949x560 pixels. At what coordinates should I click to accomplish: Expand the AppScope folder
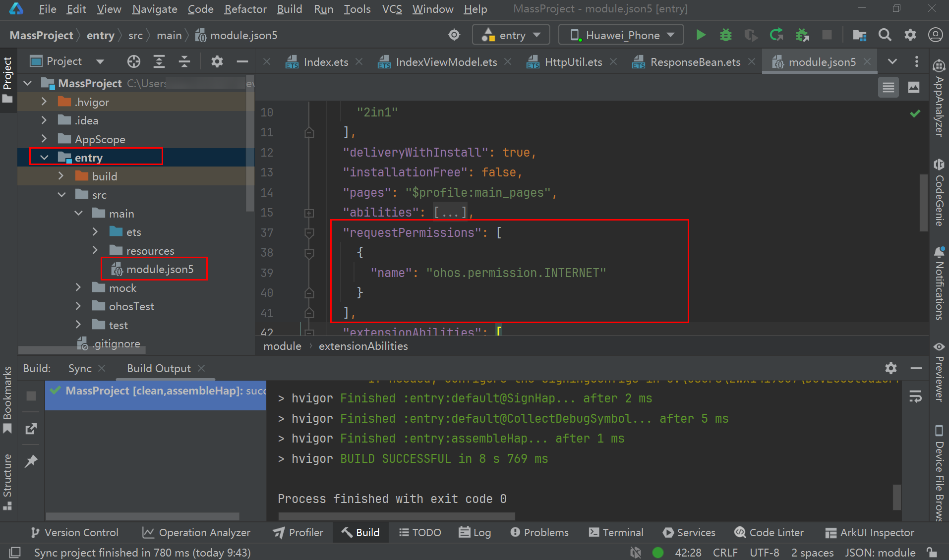click(44, 139)
